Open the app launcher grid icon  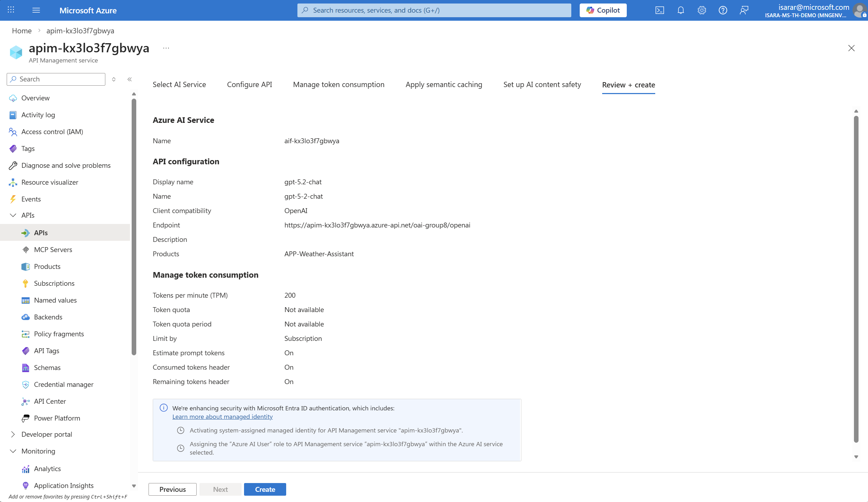11,10
